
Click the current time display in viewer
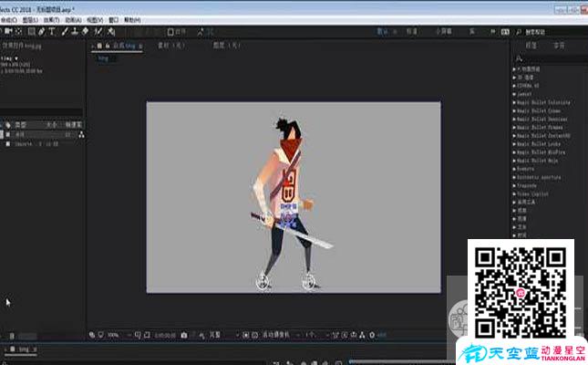point(165,335)
